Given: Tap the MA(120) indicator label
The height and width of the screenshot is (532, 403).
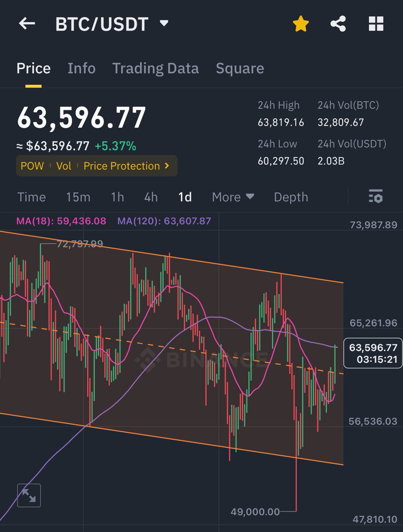Looking at the screenshot, I should [164, 220].
